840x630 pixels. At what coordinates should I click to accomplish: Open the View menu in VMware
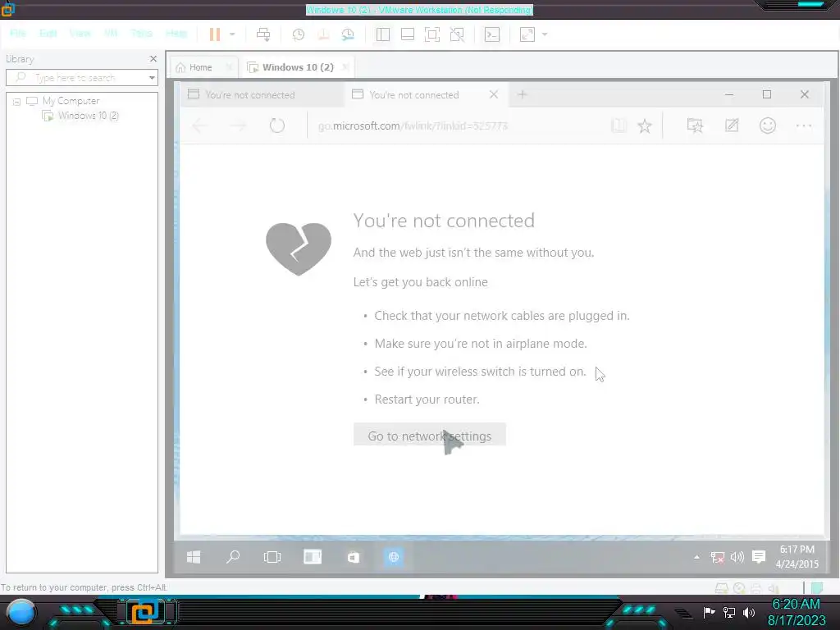point(80,34)
